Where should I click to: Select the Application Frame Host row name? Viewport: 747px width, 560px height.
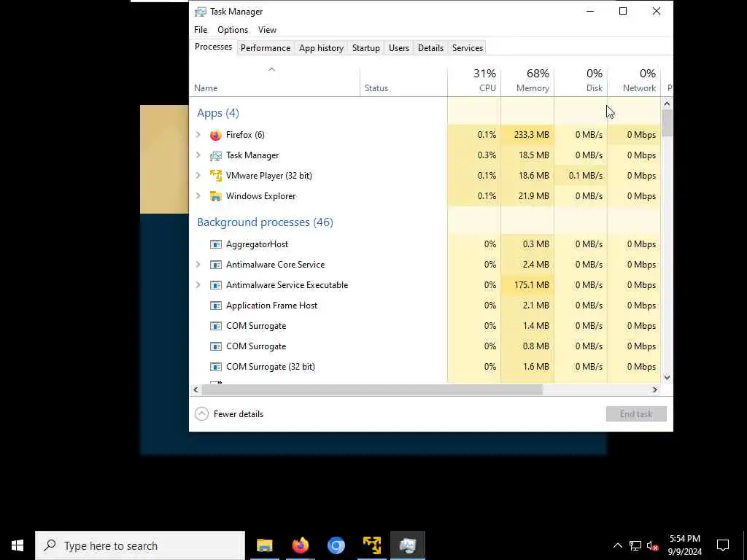[271, 306]
